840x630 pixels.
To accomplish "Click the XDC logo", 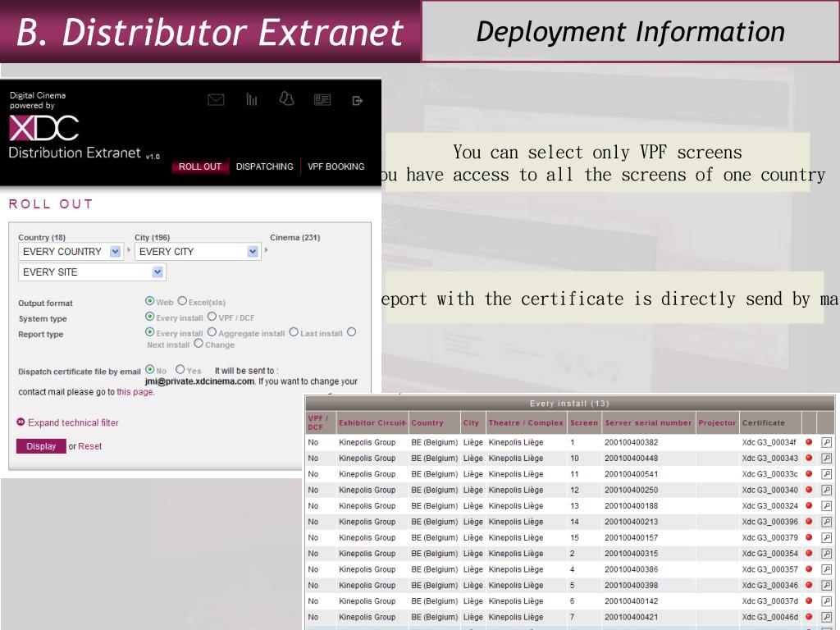I will [44, 127].
